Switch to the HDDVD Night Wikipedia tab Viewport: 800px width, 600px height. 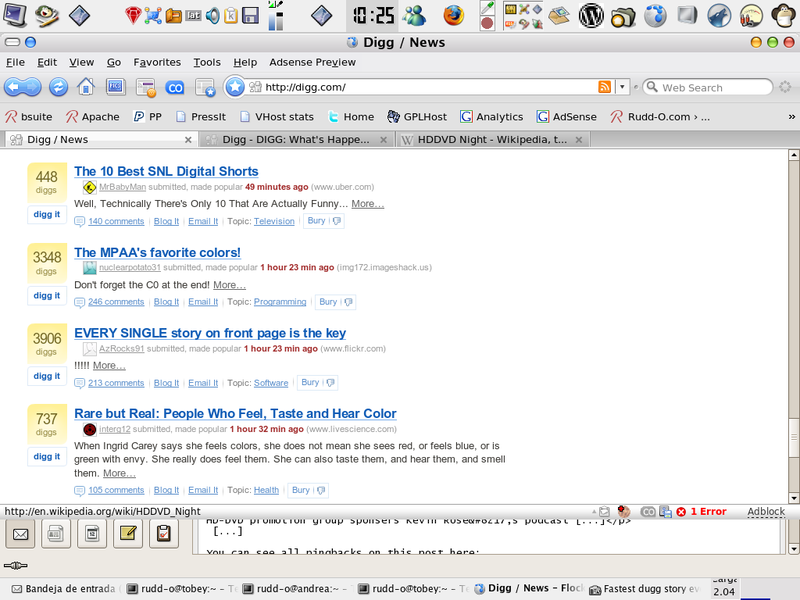492,139
